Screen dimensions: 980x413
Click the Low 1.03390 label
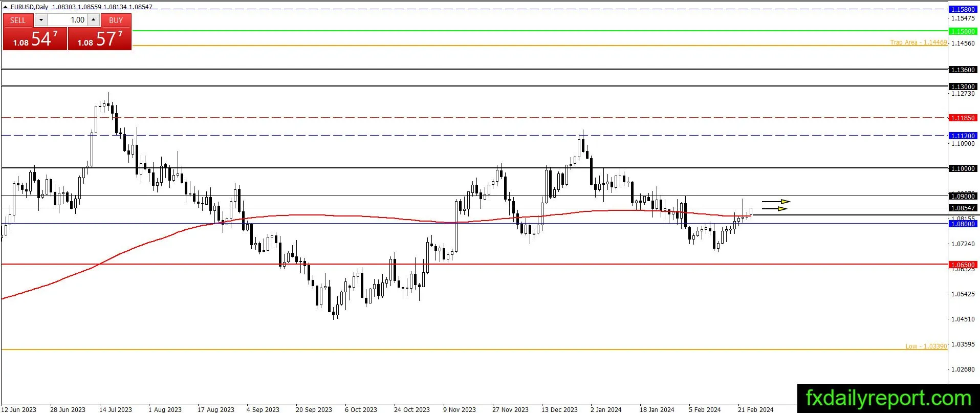pos(926,346)
